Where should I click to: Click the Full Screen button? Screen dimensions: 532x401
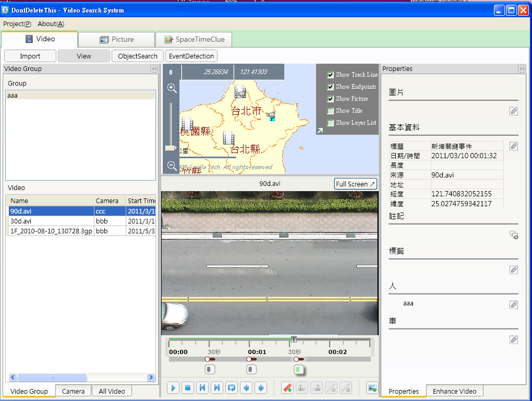click(355, 184)
